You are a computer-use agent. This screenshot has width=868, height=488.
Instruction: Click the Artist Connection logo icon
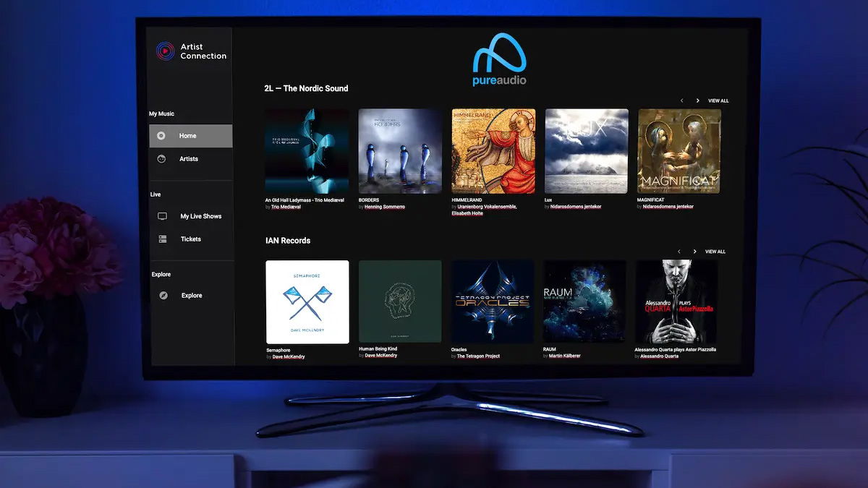coord(165,51)
